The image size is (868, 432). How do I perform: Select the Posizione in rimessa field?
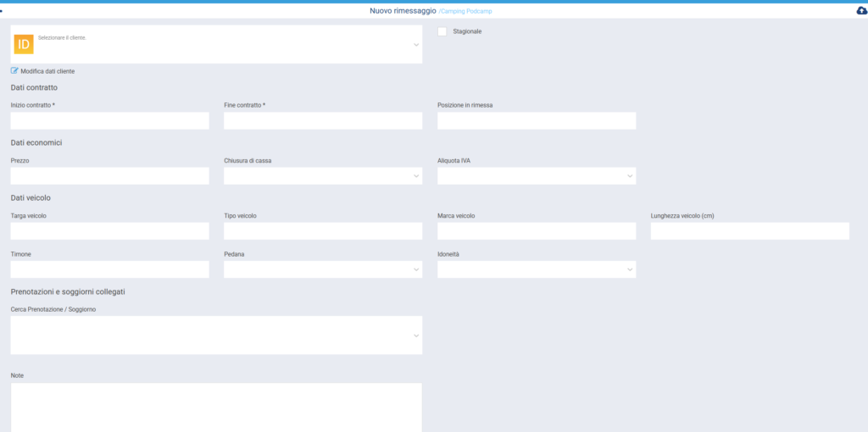[536, 121]
